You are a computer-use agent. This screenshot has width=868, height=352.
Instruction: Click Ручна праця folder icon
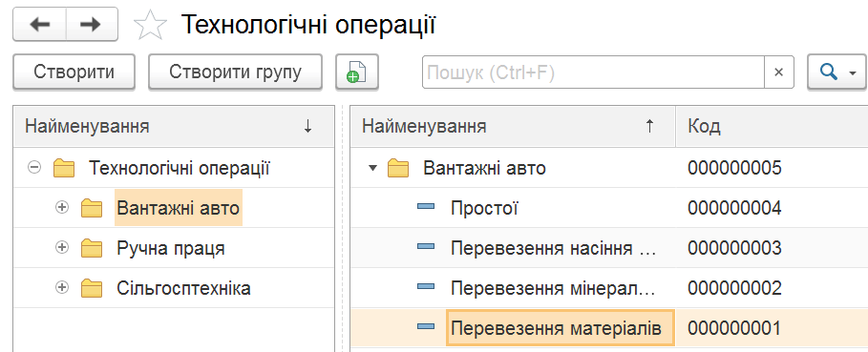92,248
